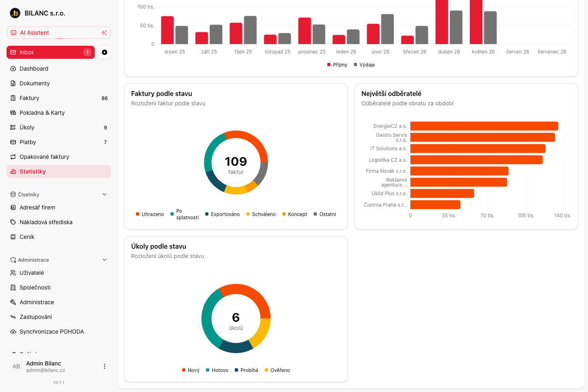Go to Zastupování page
588x392 pixels.
click(59, 317)
